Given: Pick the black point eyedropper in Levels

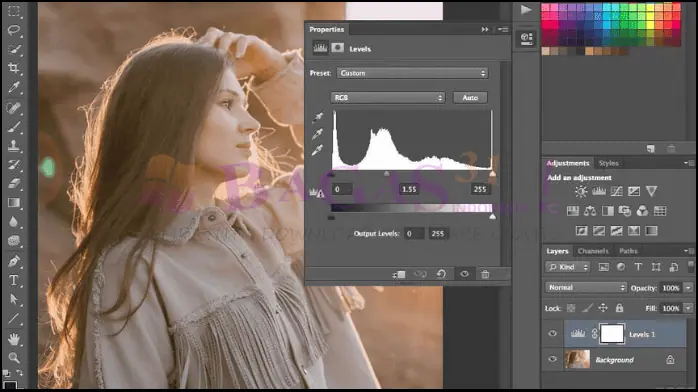Looking at the screenshot, I should pyautogui.click(x=317, y=117).
